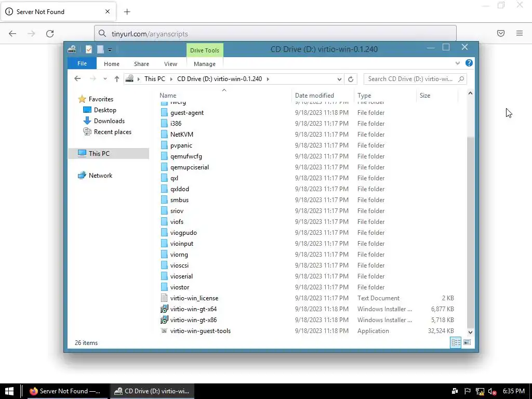This screenshot has height=399, width=532.
Task: Select the vioscsi folder
Action: 179,265
